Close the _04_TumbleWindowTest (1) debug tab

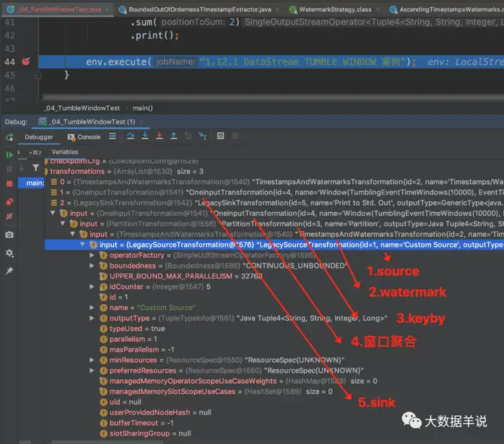coord(141,122)
